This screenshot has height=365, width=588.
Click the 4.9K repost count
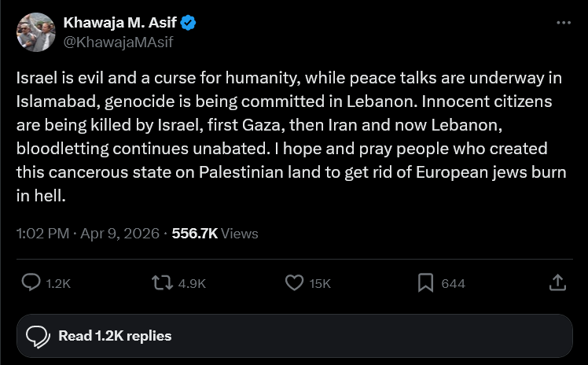[193, 283]
